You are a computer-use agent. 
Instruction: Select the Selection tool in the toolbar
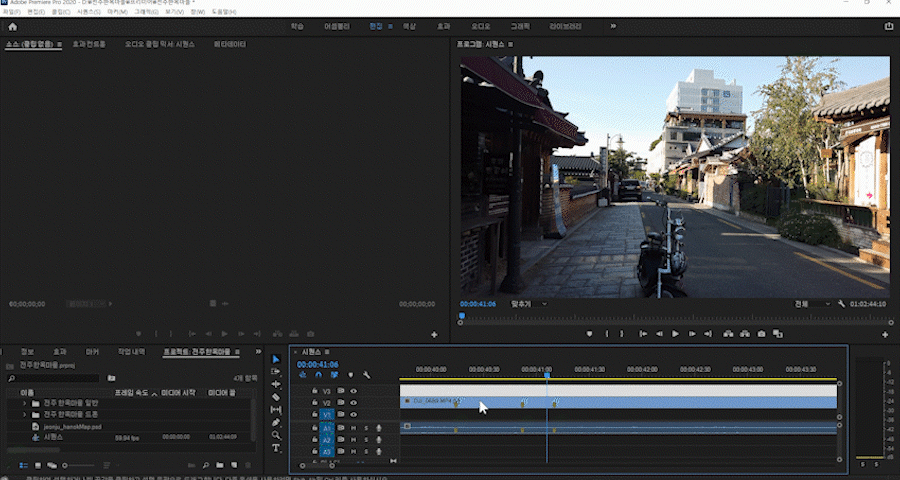276,359
